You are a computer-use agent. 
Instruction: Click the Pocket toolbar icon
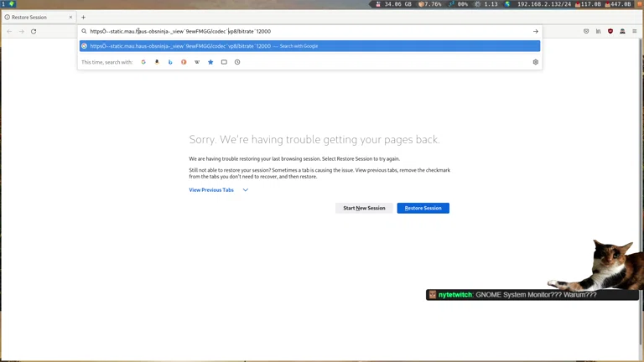coord(586,31)
